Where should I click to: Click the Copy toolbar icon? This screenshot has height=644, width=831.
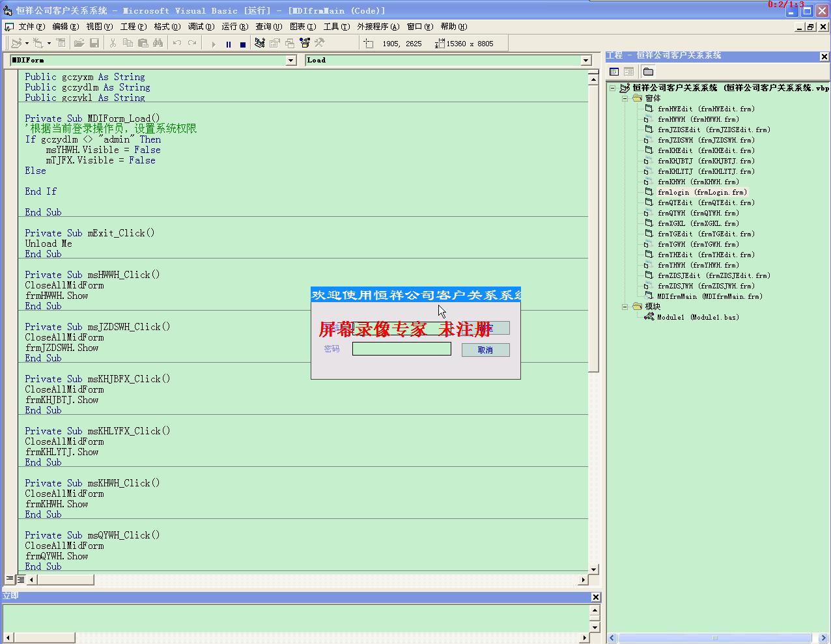[x=128, y=43]
